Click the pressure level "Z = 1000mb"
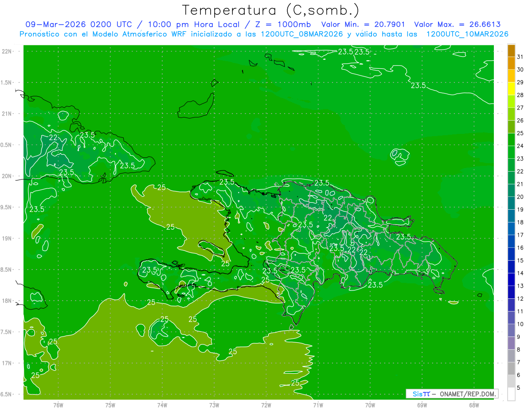532x411 pixels. click(x=284, y=25)
